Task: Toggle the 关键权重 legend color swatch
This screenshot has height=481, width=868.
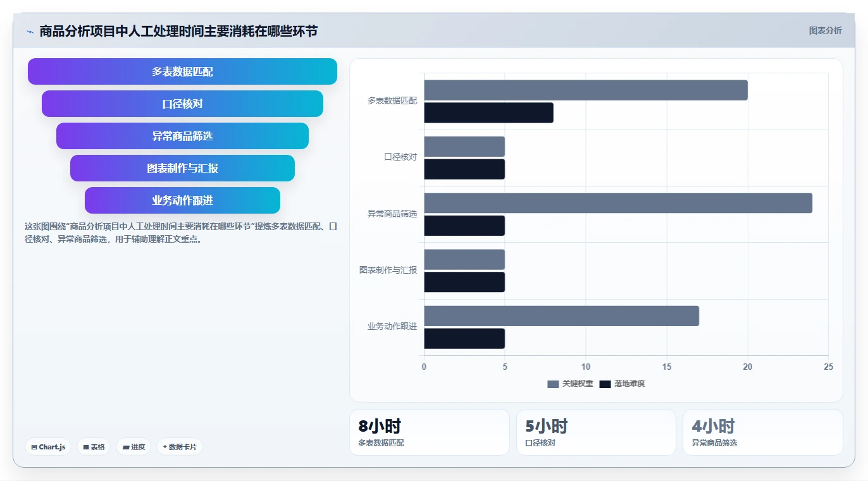Action: click(x=553, y=384)
